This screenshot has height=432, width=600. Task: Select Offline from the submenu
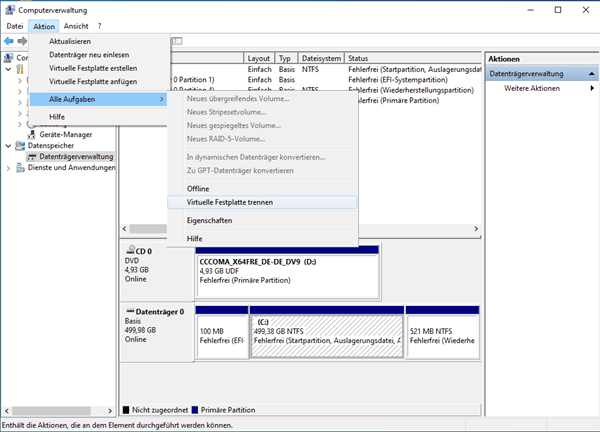pos(198,188)
